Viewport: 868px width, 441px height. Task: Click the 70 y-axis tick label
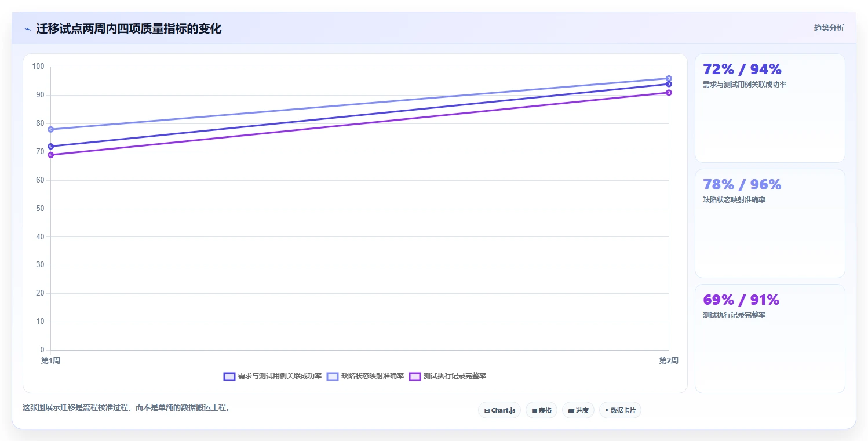40,152
